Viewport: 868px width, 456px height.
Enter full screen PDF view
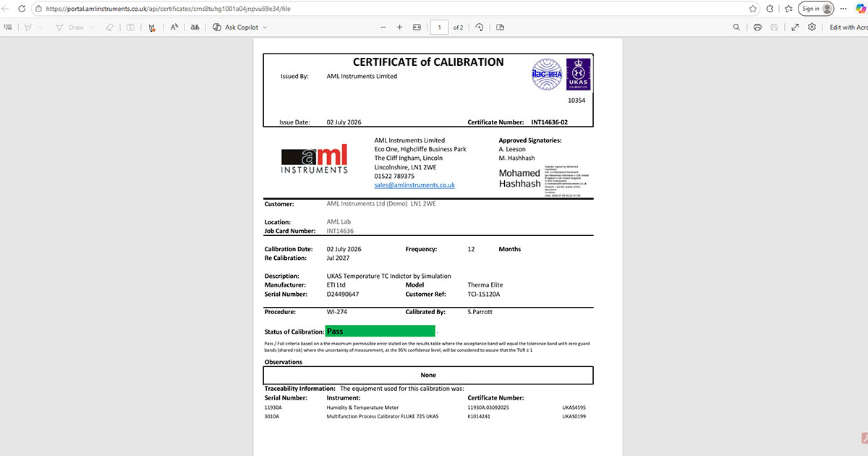(x=795, y=27)
